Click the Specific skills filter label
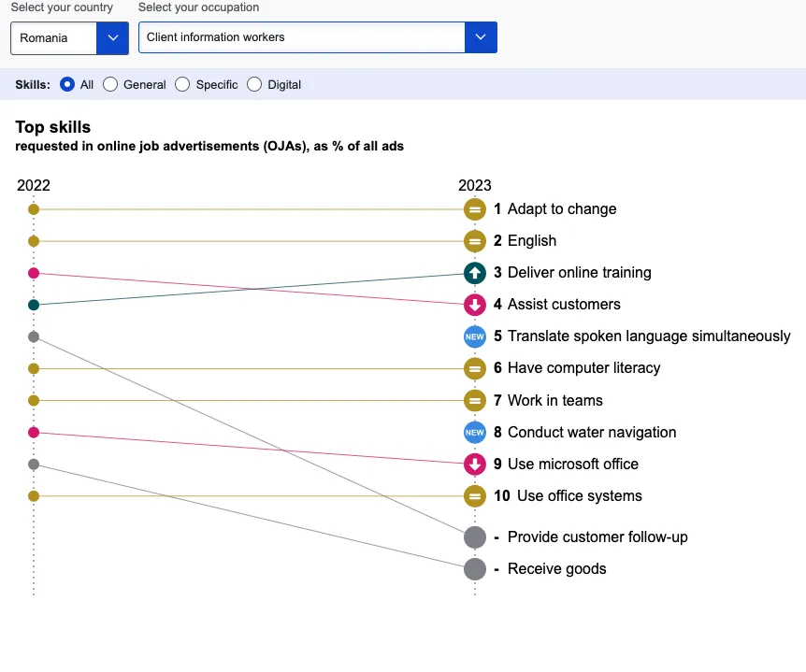Image resolution: width=806 pixels, height=672 pixels. pos(217,84)
